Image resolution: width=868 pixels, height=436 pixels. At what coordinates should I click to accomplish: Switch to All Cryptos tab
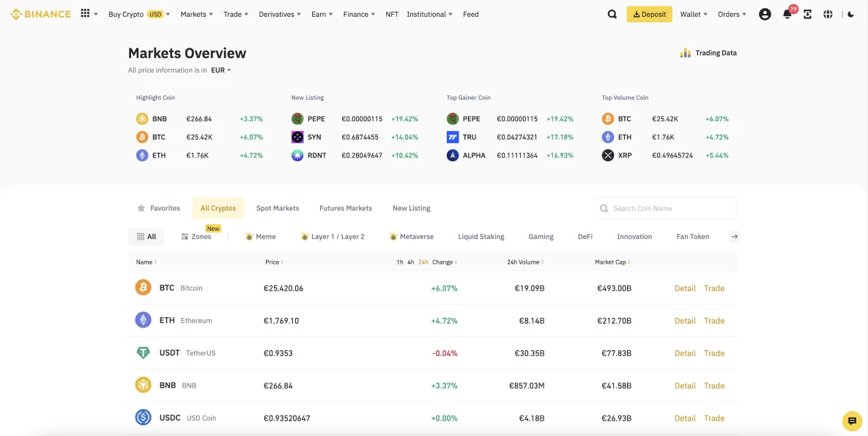tap(218, 208)
